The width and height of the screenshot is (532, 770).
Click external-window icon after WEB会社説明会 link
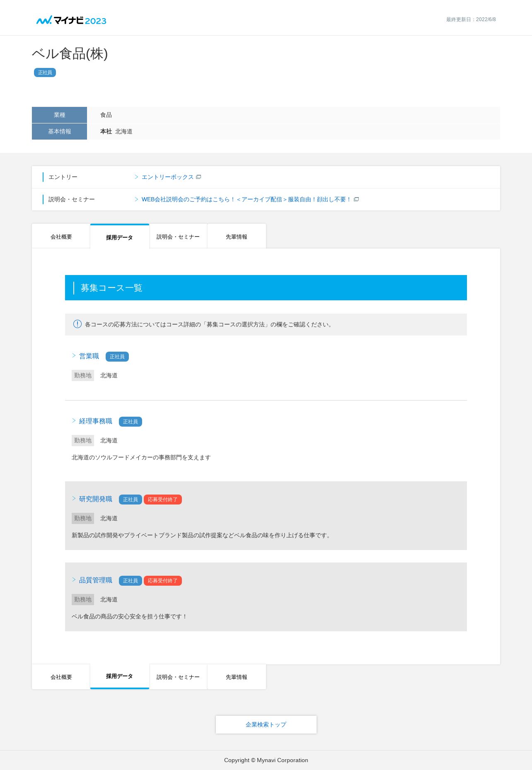(x=356, y=199)
